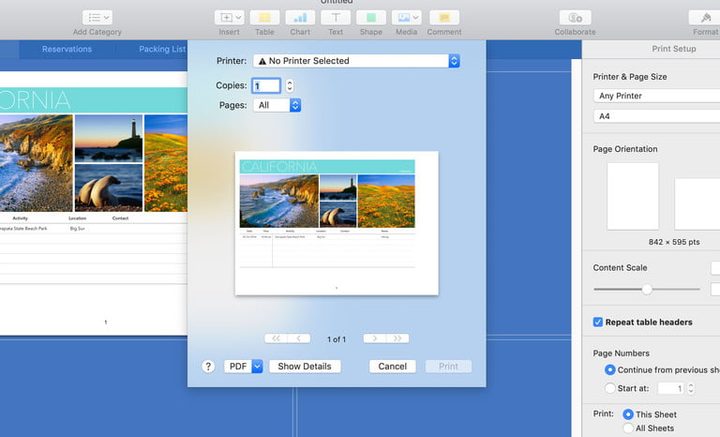
Task: Click the Show Details button
Action: tap(304, 366)
